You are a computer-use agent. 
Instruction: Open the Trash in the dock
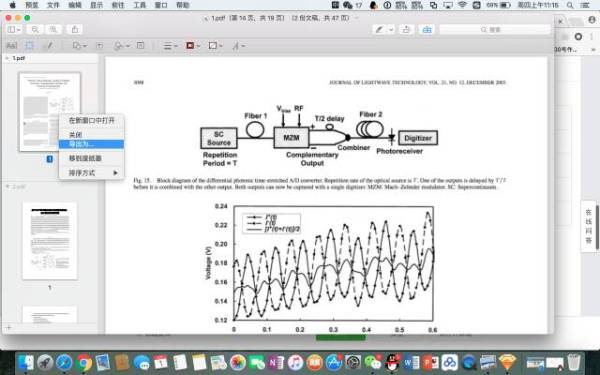(x=574, y=362)
